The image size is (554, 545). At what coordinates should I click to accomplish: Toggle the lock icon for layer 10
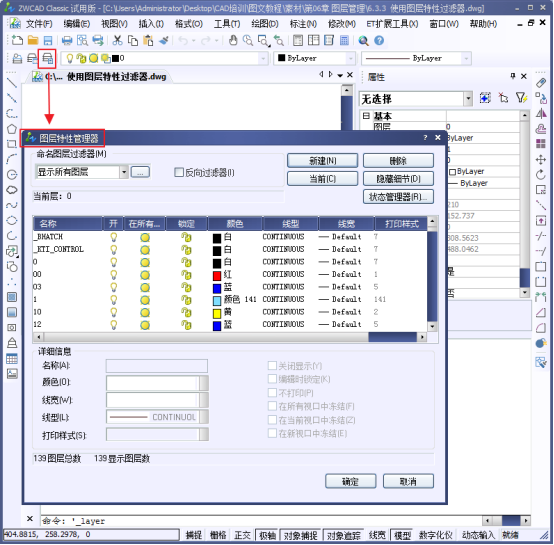186,313
